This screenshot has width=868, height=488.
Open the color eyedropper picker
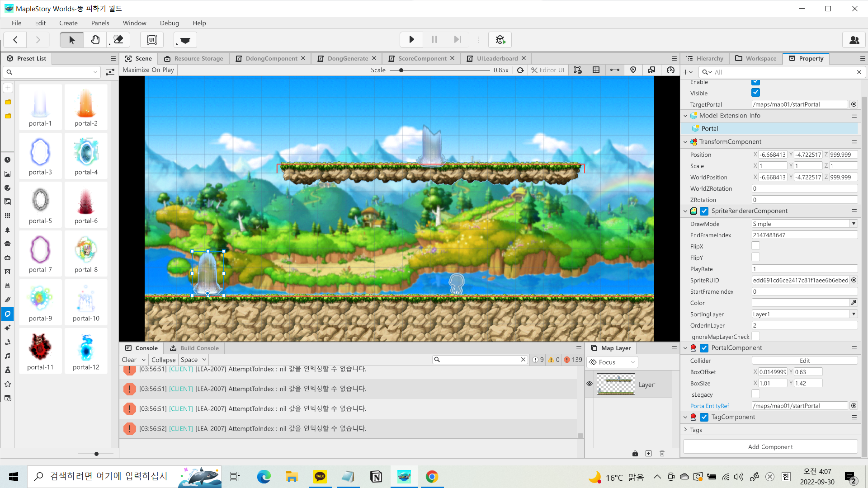coord(854,303)
